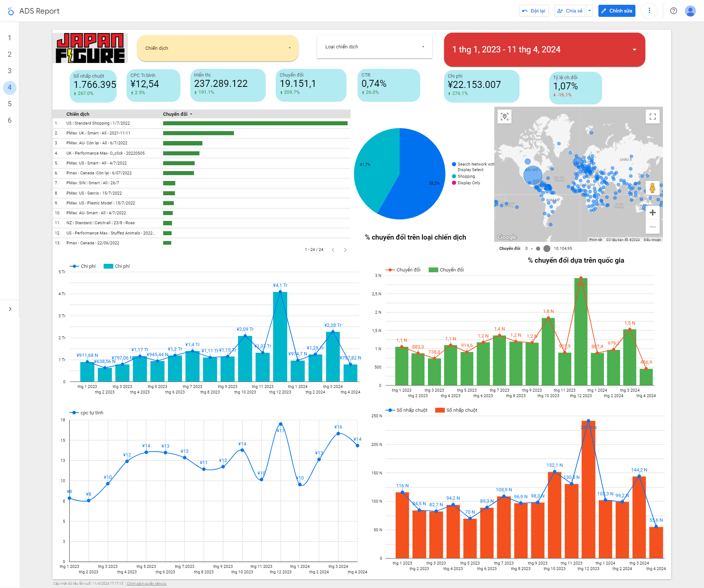Click the help icon
The width and height of the screenshot is (704, 588).
[674, 11]
